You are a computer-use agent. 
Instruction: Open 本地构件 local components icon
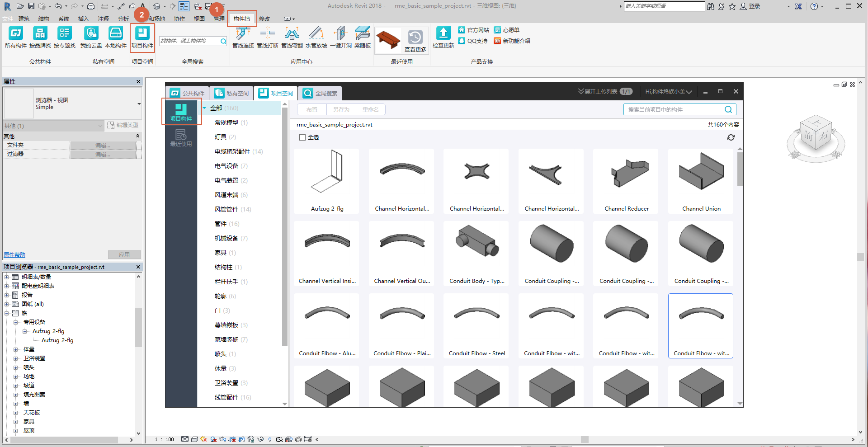116,37
